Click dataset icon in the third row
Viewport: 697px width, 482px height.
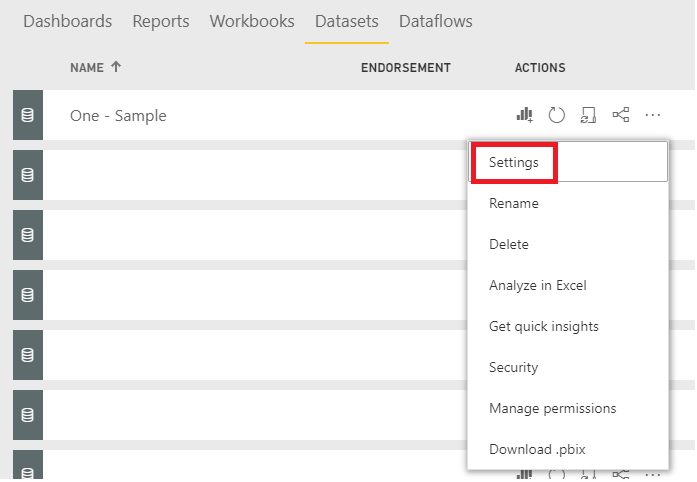27,235
